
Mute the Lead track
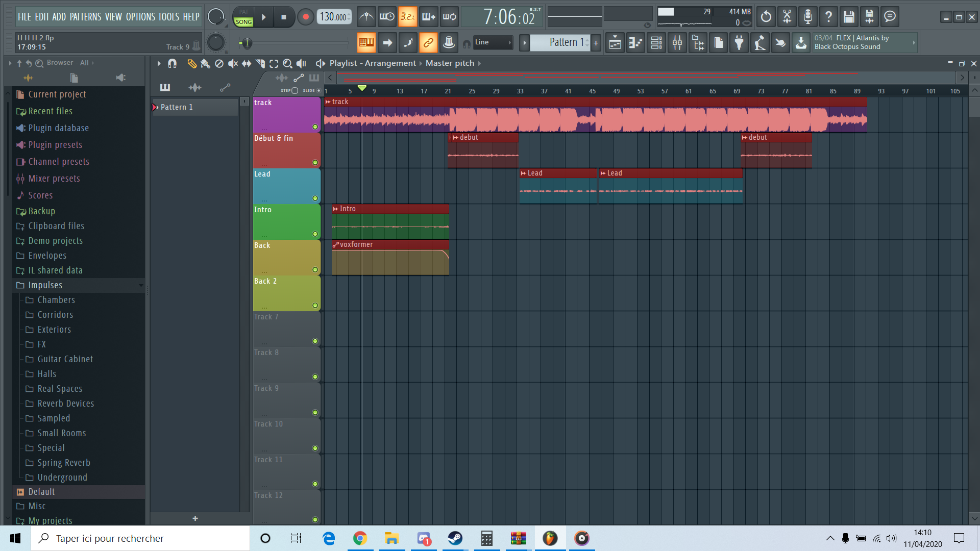tap(315, 198)
